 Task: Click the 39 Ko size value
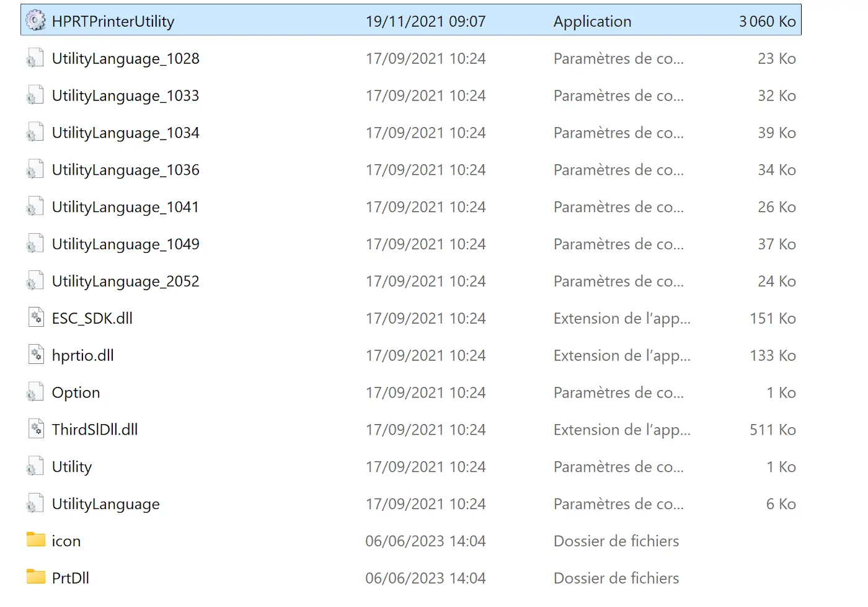[776, 133]
